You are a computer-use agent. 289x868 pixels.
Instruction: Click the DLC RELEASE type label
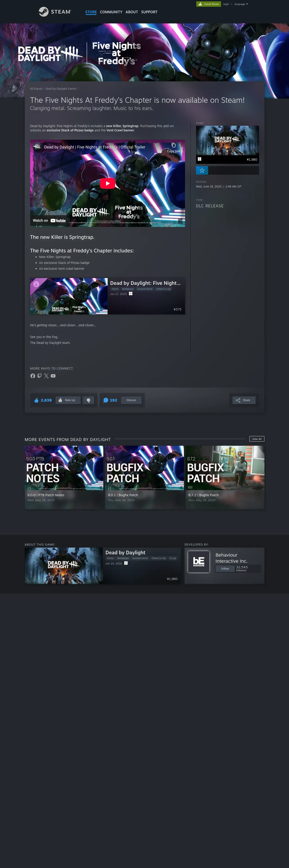tap(210, 206)
